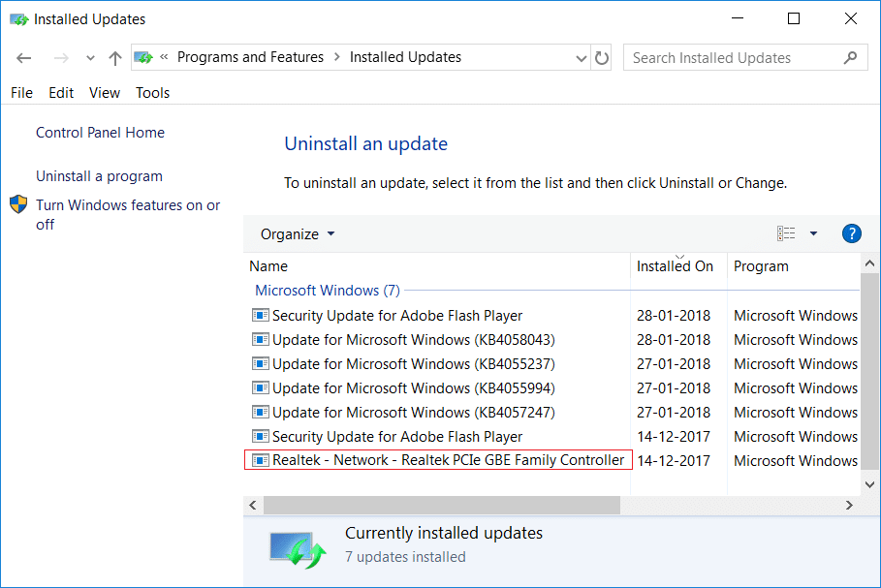Open the File menu
Viewport: 881px width, 588px height.
(21, 93)
